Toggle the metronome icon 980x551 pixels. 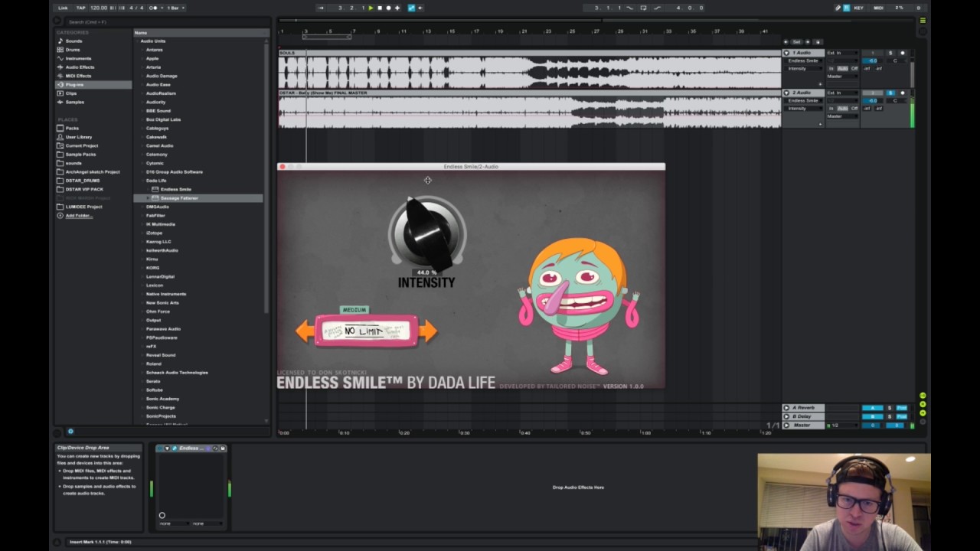[x=154, y=8]
